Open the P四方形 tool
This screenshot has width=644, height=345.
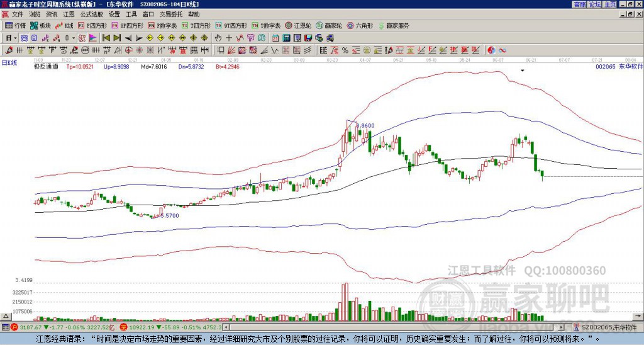pos(92,25)
